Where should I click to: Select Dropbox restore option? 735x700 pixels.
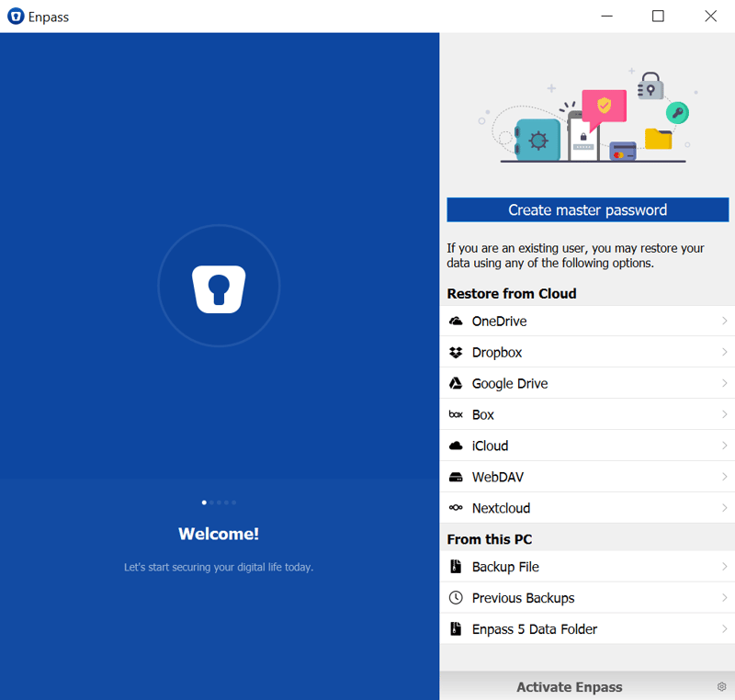point(587,352)
